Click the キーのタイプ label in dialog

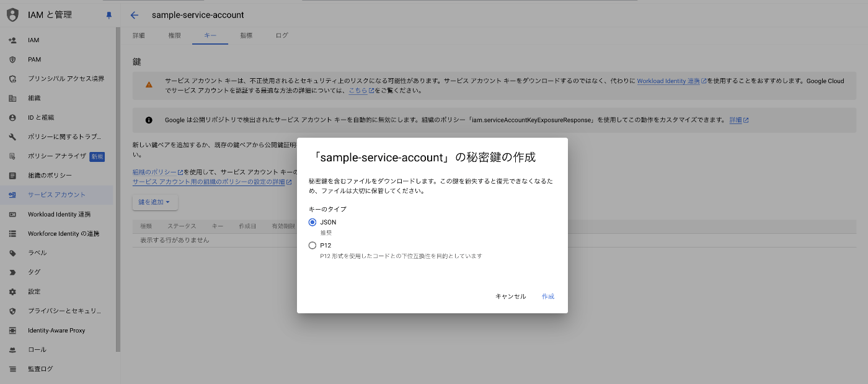pyautogui.click(x=327, y=210)
